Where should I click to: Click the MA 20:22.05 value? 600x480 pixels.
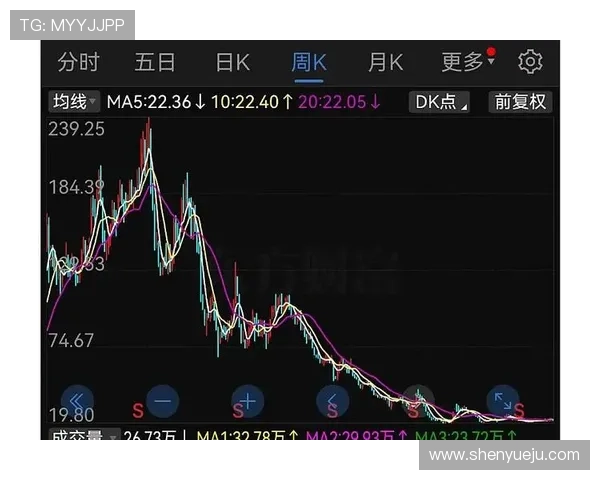340,102
